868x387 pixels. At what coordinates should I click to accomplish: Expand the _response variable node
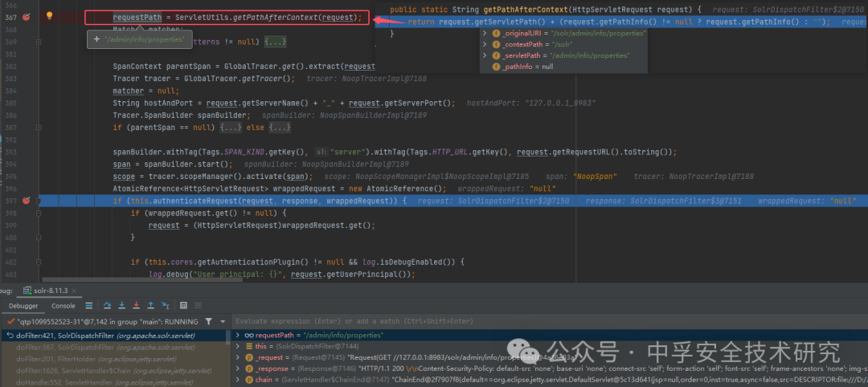point(238,369)
